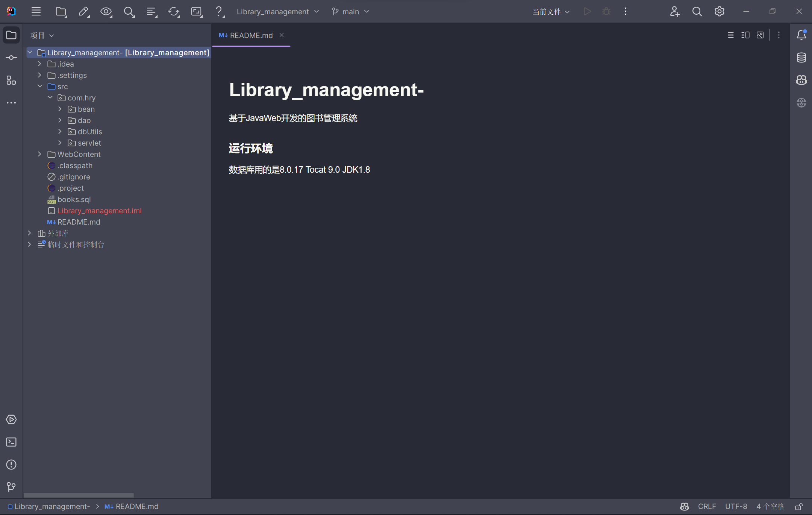Select the README.md editor tab
The width and height of the screenshot is (812, 515).
[251, 35]
